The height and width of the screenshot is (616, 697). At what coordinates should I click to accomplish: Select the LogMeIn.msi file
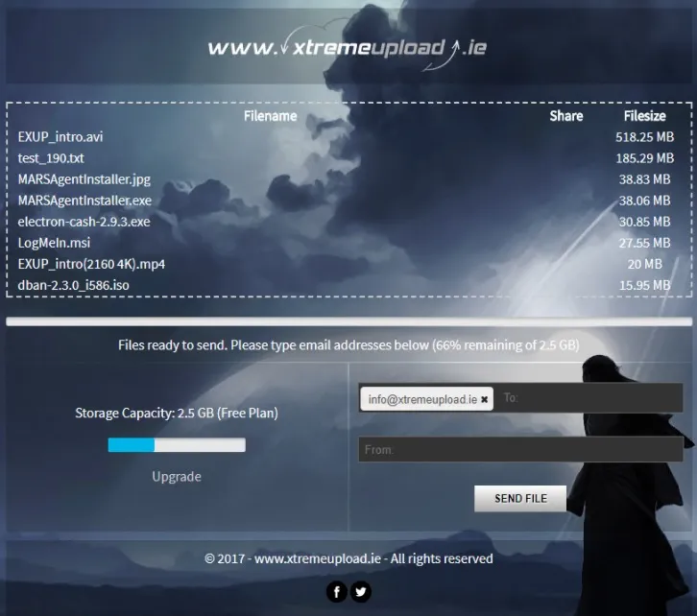point(54,243)
